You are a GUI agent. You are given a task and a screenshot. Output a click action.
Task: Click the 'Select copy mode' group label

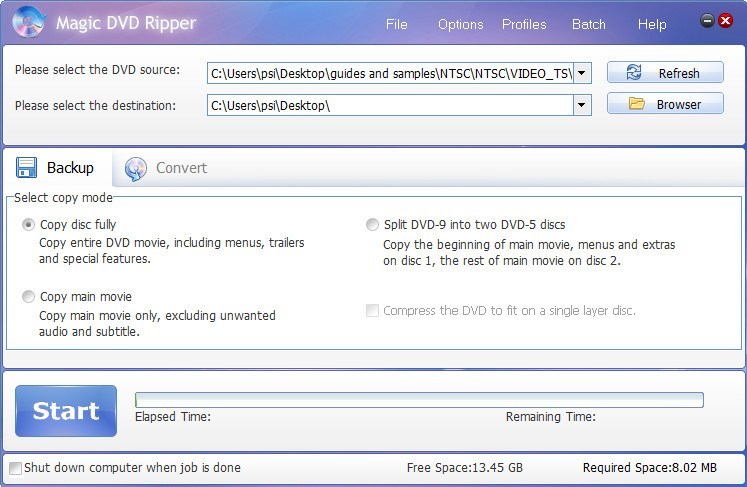point(63,197)
